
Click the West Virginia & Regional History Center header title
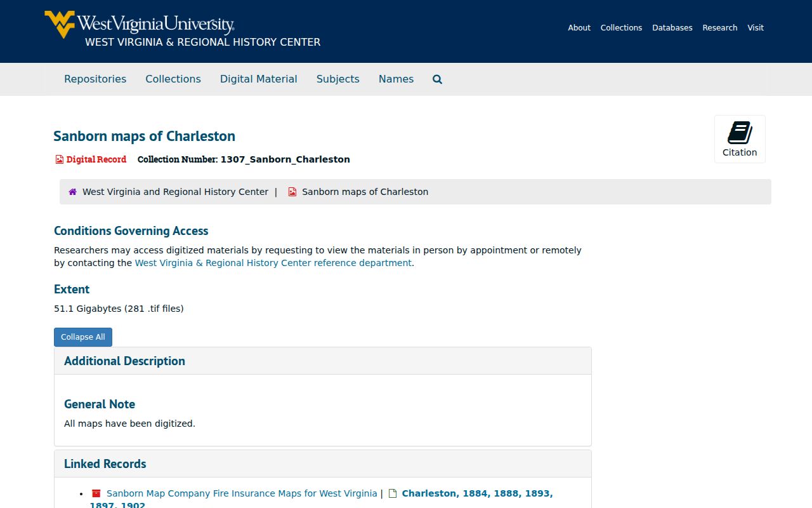(x=203, y=43)
